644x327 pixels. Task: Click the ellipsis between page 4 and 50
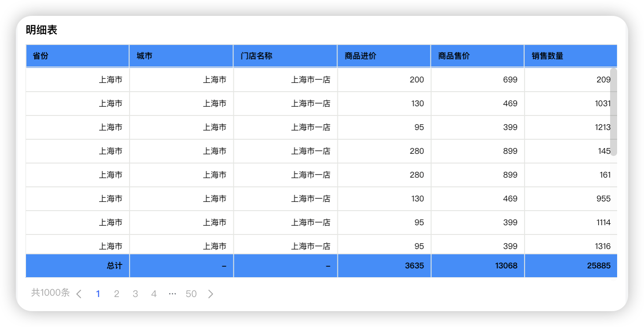coord(172,294)
